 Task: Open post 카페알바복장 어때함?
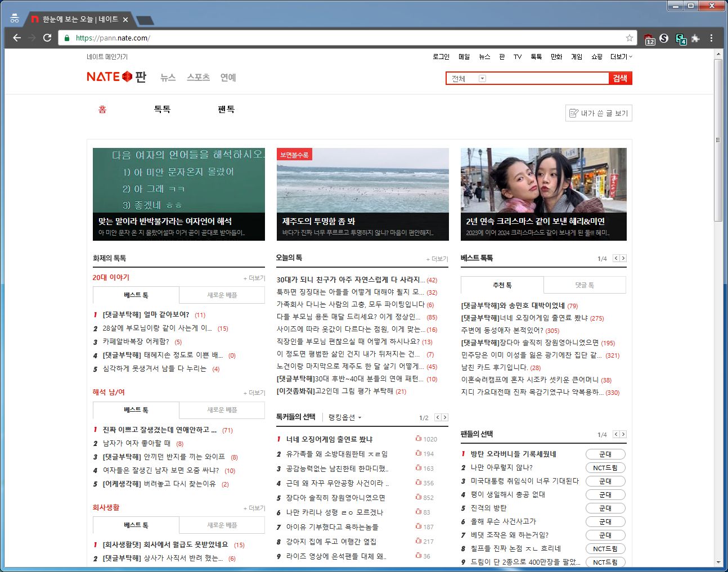[x=136, y=341]
